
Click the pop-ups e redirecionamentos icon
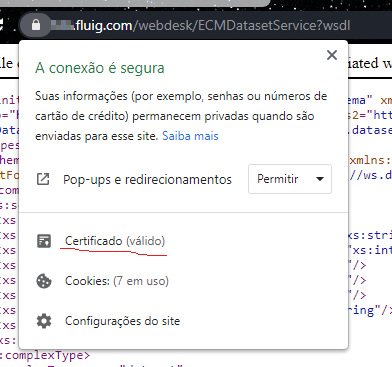[43, 179]
